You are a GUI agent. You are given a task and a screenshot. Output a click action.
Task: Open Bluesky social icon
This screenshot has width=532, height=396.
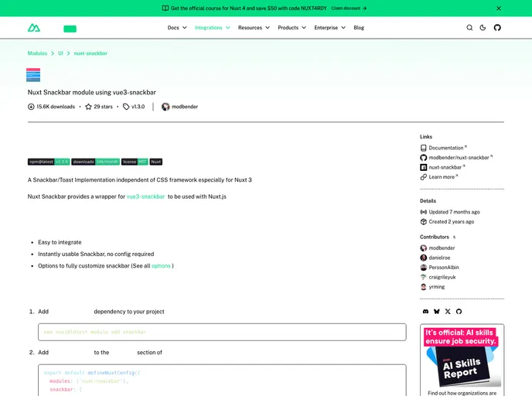[x=437, y=312]
